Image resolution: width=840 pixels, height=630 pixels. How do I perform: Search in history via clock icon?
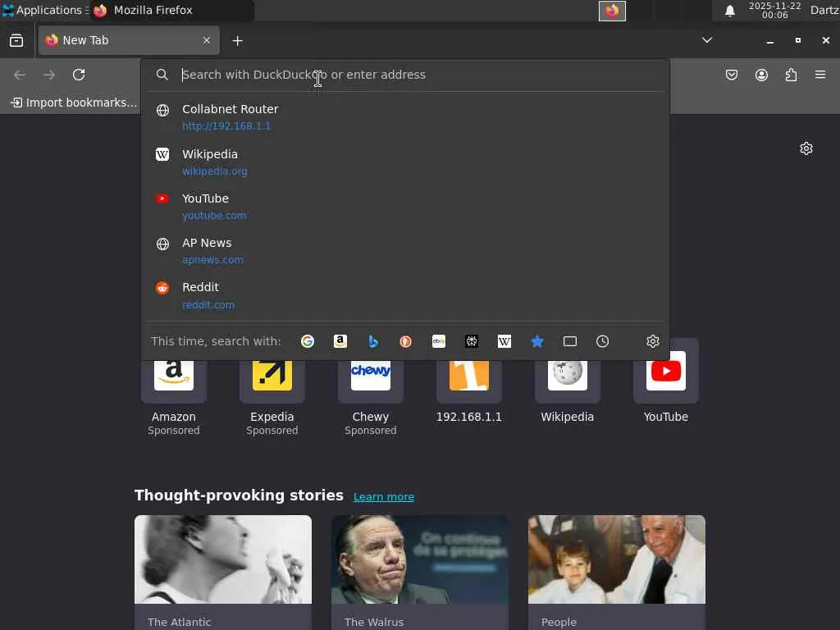603,341
